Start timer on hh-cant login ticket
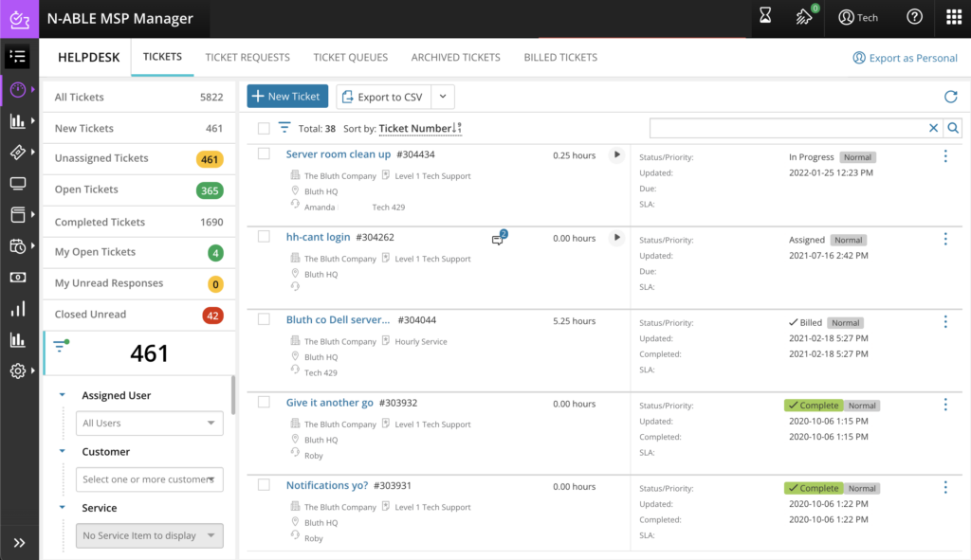Screen dimensions: 971x560 [616, 238]
